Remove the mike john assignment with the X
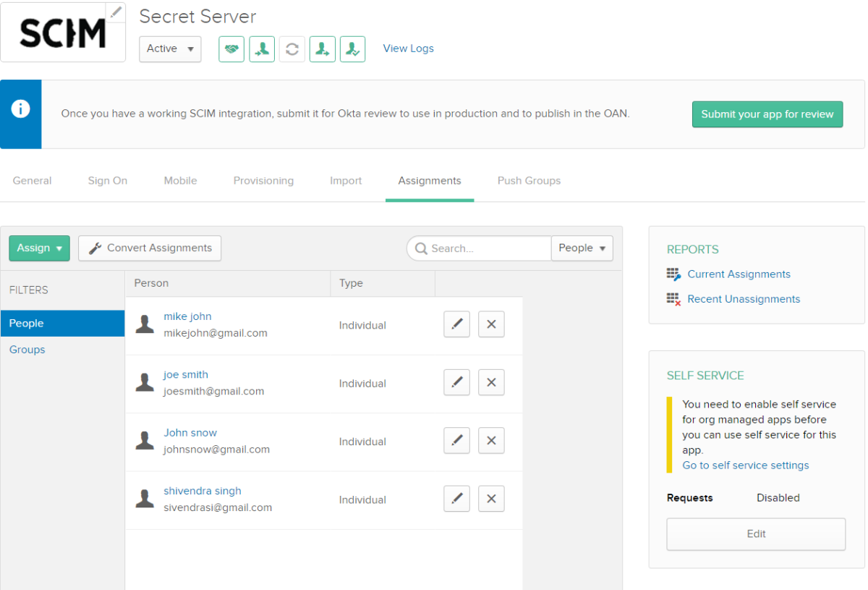 [x=491, y=324]
